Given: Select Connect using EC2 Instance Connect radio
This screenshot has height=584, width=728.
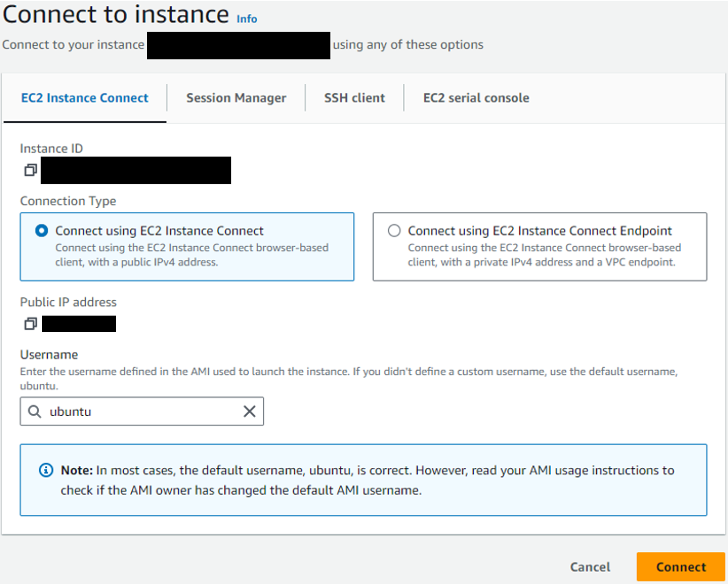Looking at the screenshot, I should [x=41, y=231].
